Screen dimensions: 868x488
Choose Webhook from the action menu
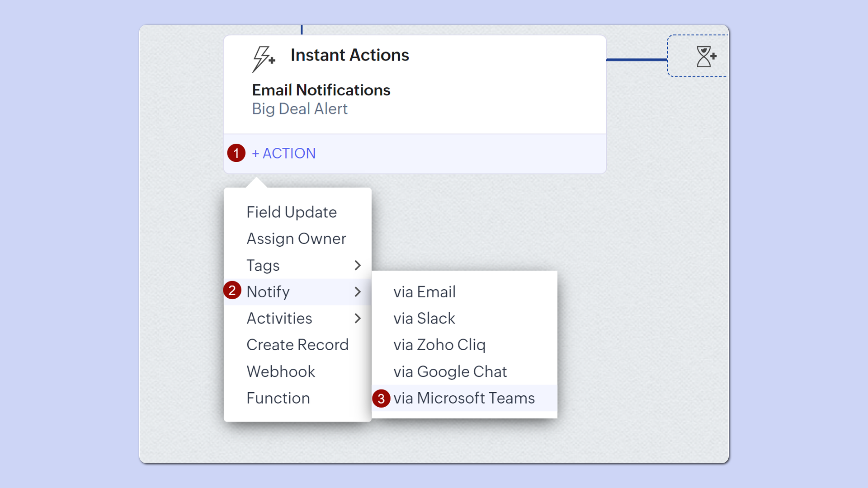click(x=280, y=372)
